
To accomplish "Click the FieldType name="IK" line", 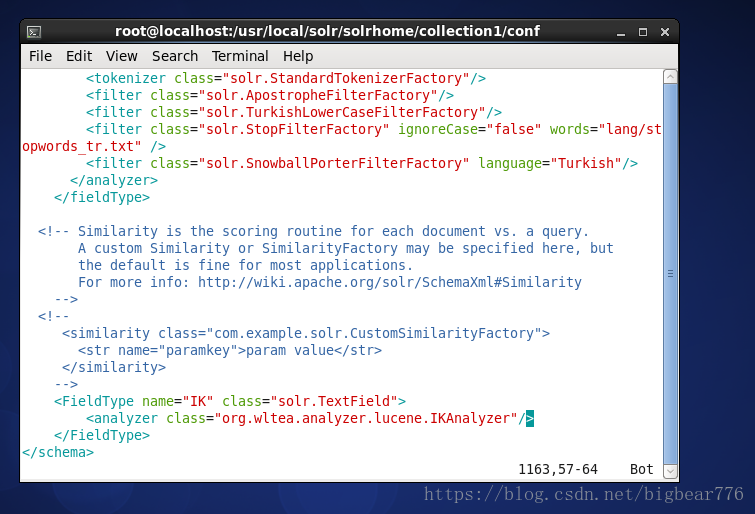I will pyautogui.click(x=230, y=401).
